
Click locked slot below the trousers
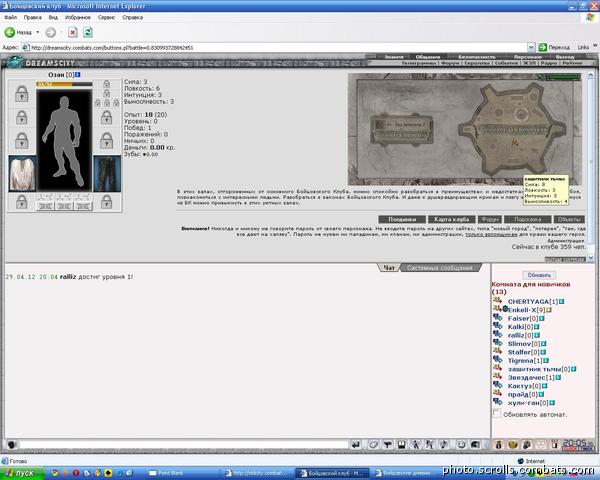click(107, 202)
